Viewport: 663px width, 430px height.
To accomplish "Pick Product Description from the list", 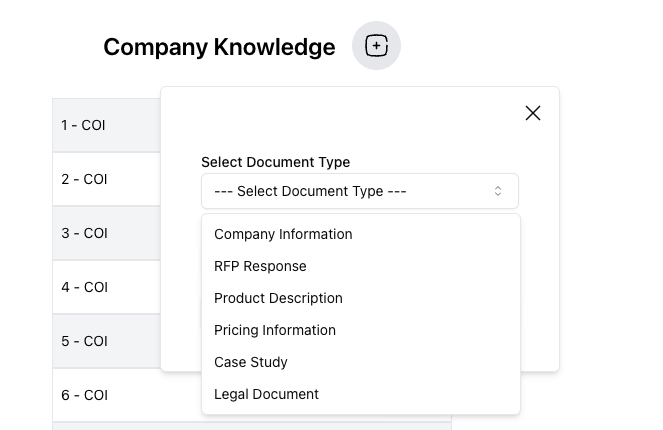I will [361, 298].
